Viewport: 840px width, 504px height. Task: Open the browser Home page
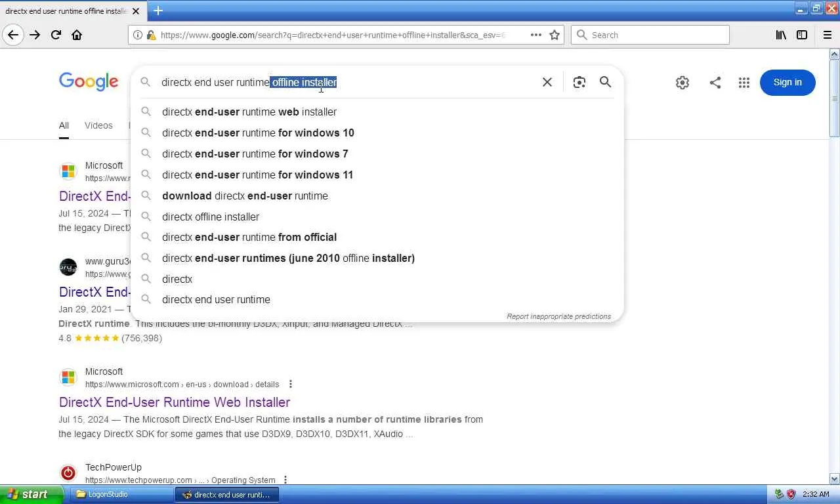click(77, 35)
